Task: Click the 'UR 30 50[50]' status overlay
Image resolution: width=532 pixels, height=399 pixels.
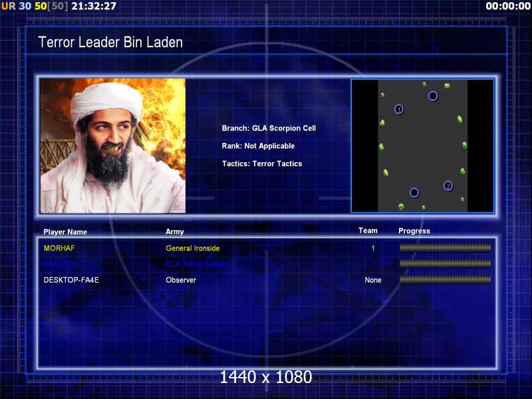Action: point(35,6)
